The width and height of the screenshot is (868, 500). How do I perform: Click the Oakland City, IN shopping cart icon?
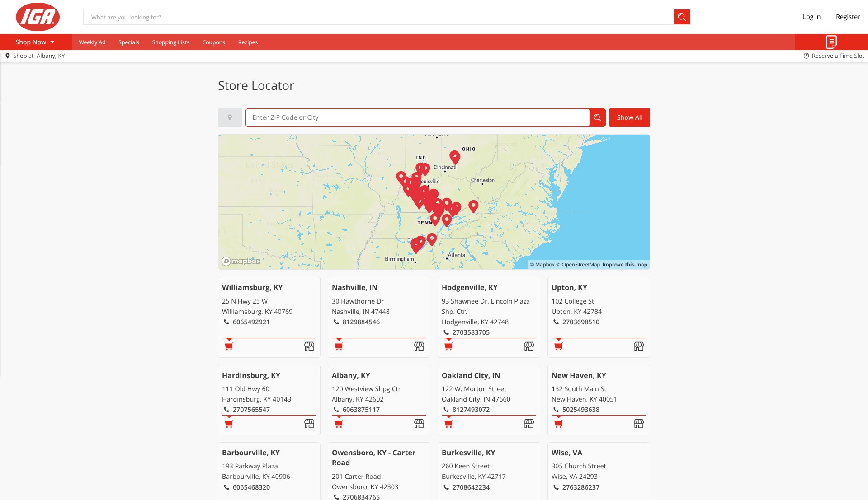coord(448,424)
